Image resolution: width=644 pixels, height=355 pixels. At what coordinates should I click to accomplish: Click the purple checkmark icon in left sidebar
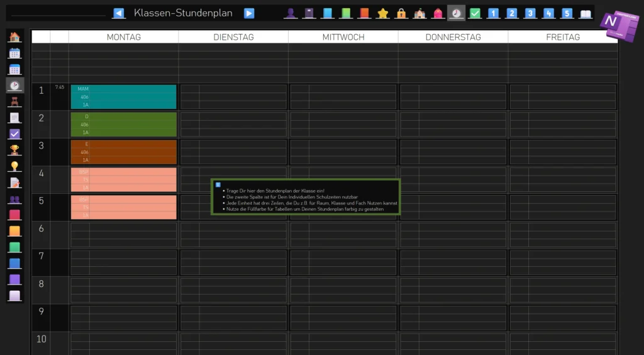(x=14, y=133)
